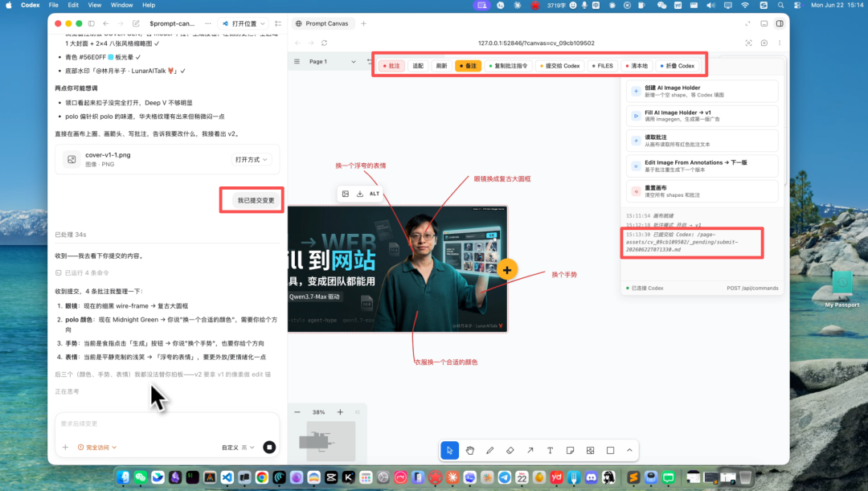The width and height of the screenshot is (868, 491).
Task: Expand more tools chevron in canvas toolbar
Action: tap(629, 451)
